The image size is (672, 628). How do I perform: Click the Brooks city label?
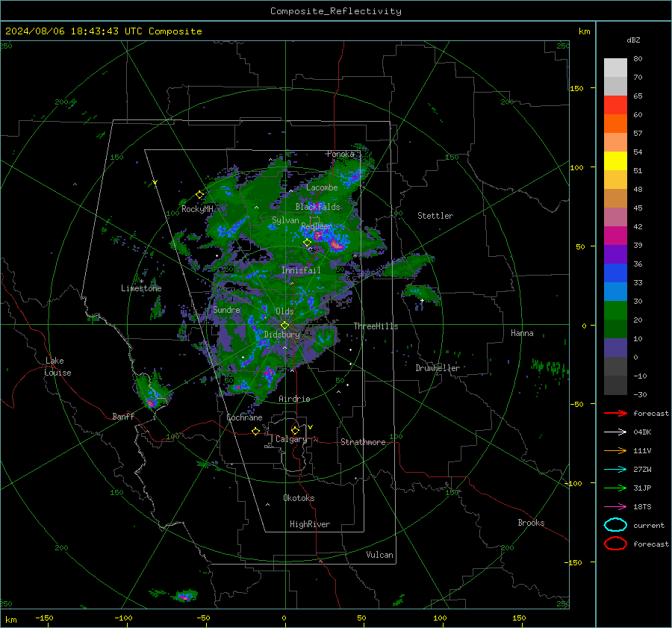coord(531,523)
